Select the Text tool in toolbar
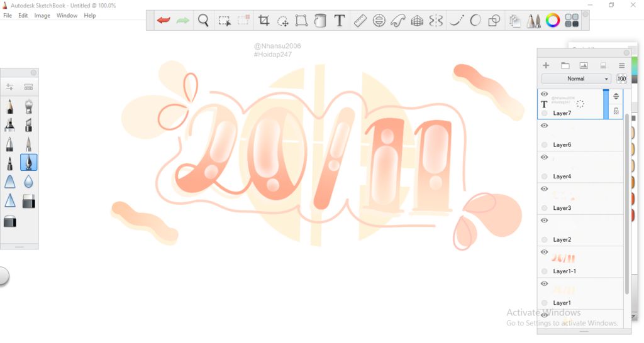644x343 pixels. coord(339,20)
